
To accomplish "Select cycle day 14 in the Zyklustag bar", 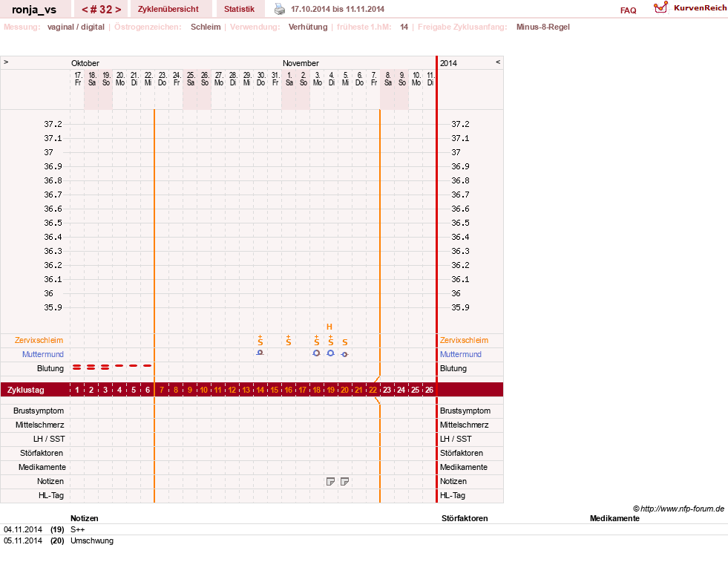I will 260,390.
